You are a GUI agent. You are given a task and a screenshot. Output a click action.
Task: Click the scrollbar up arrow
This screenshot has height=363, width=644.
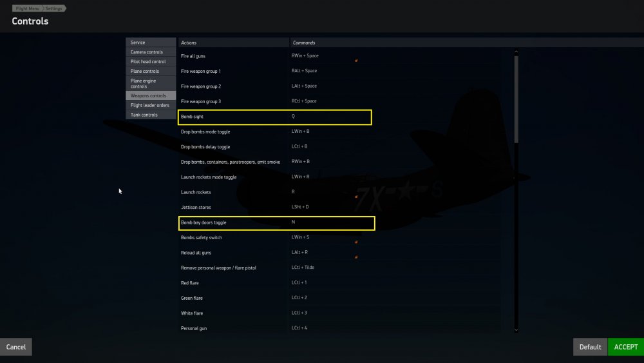tap(516, 52)
